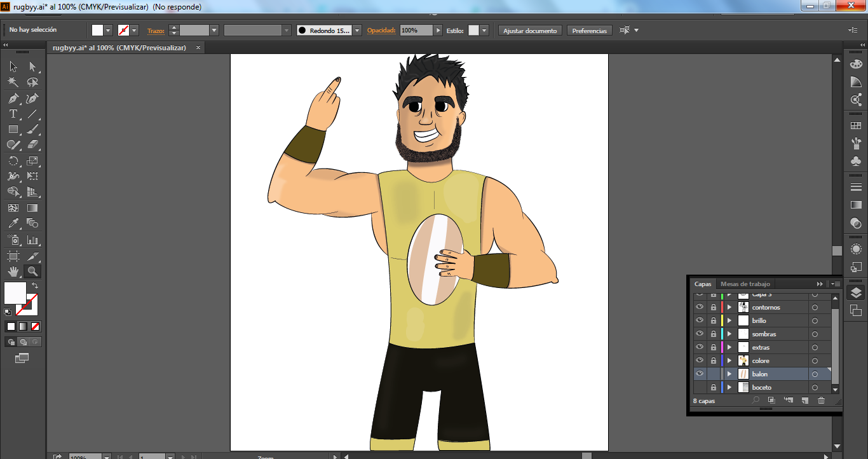
Task: Pick the Magic Wand tool
Action: [13, 82]
